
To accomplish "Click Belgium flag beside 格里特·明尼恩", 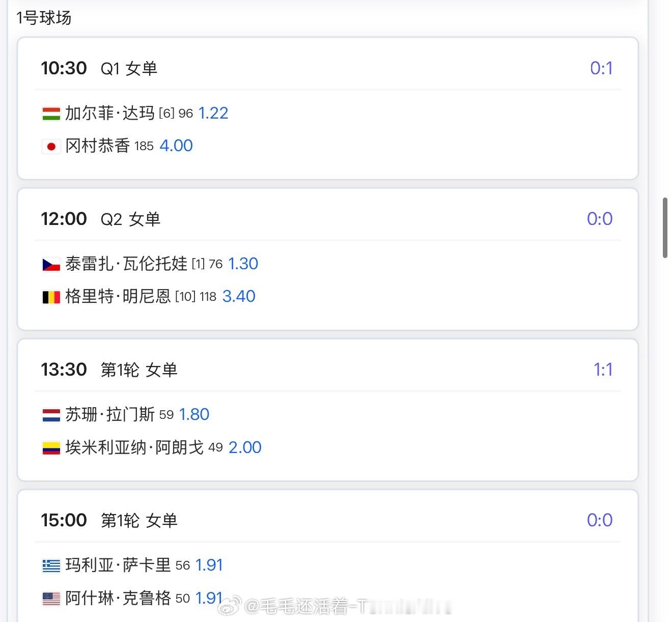I will pos(51,297).
